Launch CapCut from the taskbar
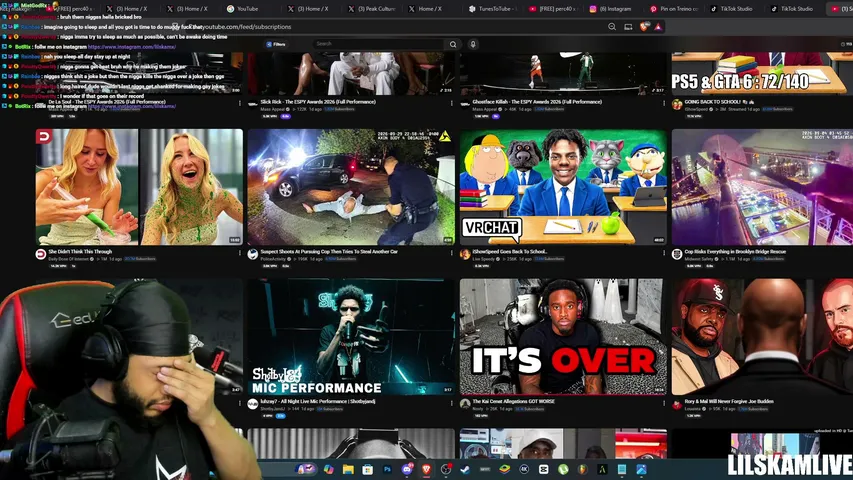This screenshot has width=853, height=480. 543,469
